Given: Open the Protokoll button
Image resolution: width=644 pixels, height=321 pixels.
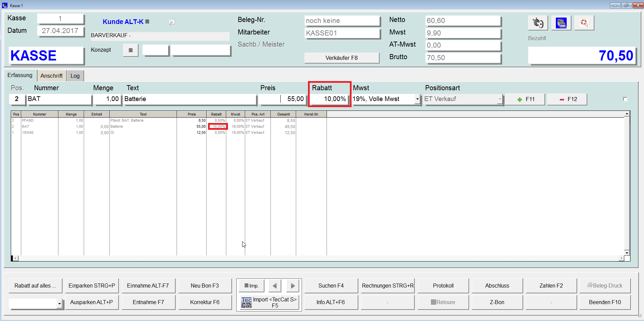Looking at the screenshot, I should point(443,286).
